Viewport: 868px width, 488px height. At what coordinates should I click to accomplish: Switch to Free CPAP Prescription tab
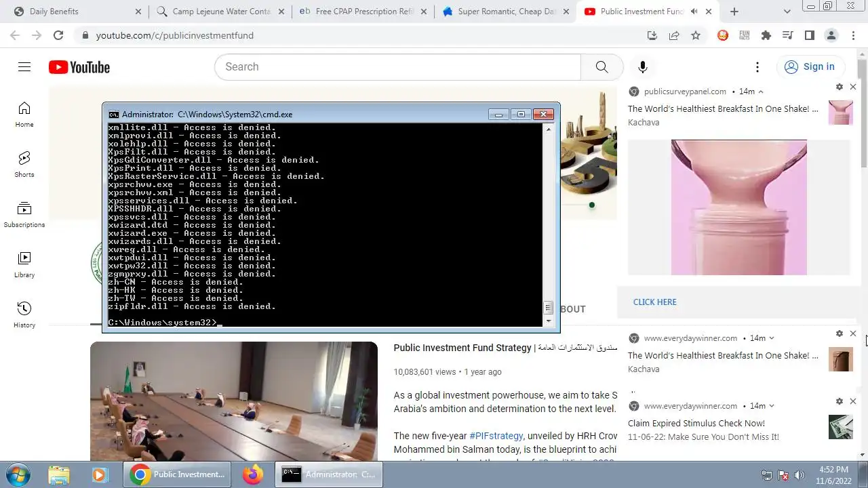363,12
